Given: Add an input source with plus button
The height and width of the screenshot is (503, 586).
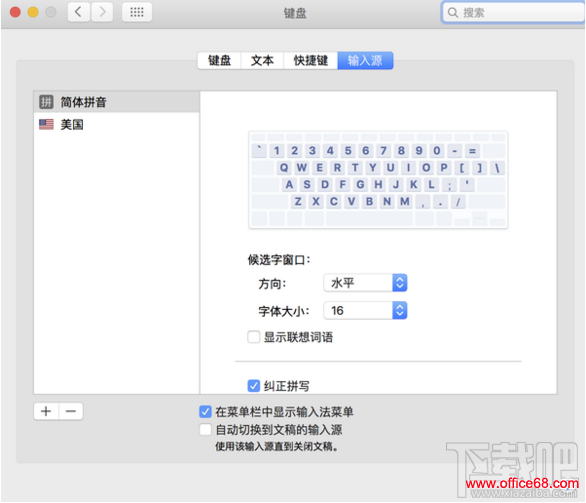Looking at the screenshot, I should point(46,411).
